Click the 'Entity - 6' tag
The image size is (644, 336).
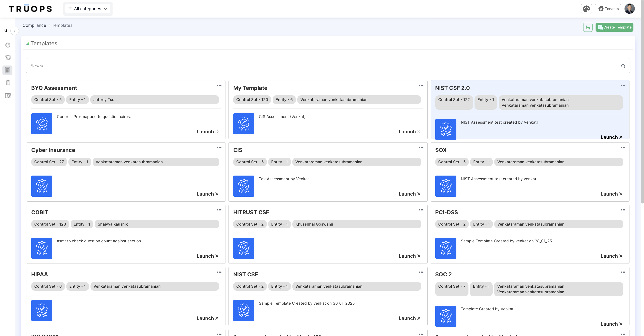pos(284,100)
